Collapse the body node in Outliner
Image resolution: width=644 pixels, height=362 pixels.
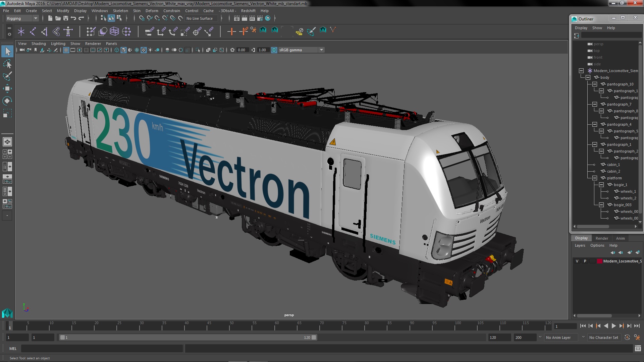click(x=588, y=77)
